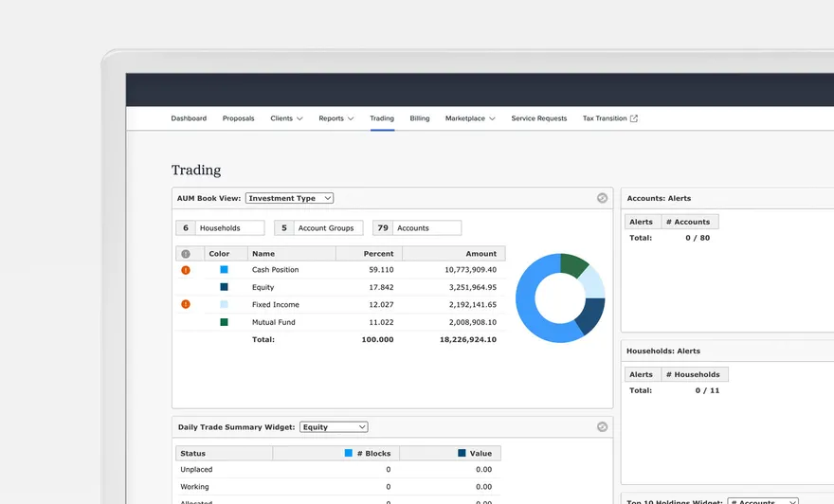The width and height of the screenshot is (834, 504).
Task: Click the 0 / 80 accounts total
Action: coord(698,238)
